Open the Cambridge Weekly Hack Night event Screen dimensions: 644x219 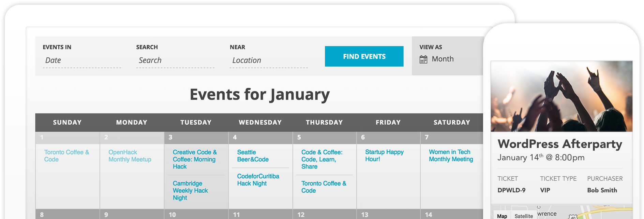(190, 191)
